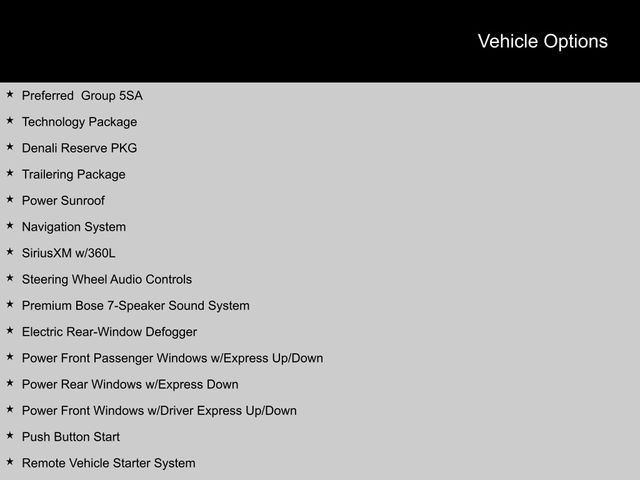This screenshot has height=480, width=640.
Task: Click the star bullet beside Preferred Group 5SA
Action: (9, 95)
